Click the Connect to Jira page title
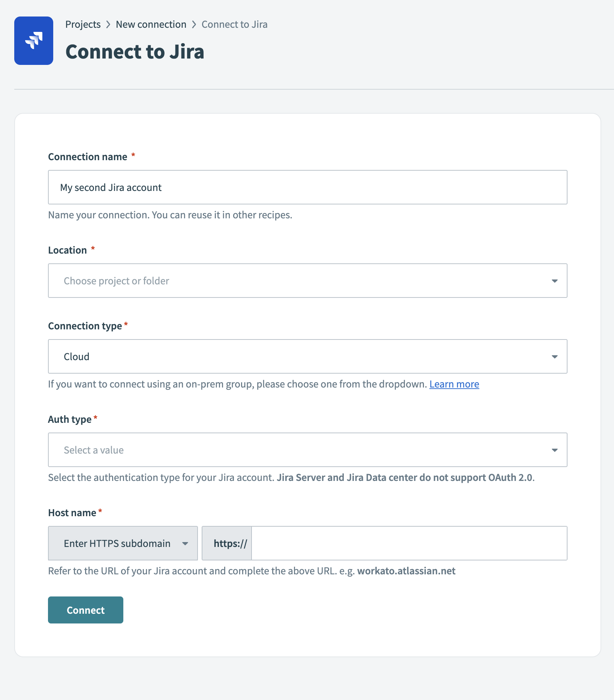Screen dimensions: 614x700 (x=135, y=51)
